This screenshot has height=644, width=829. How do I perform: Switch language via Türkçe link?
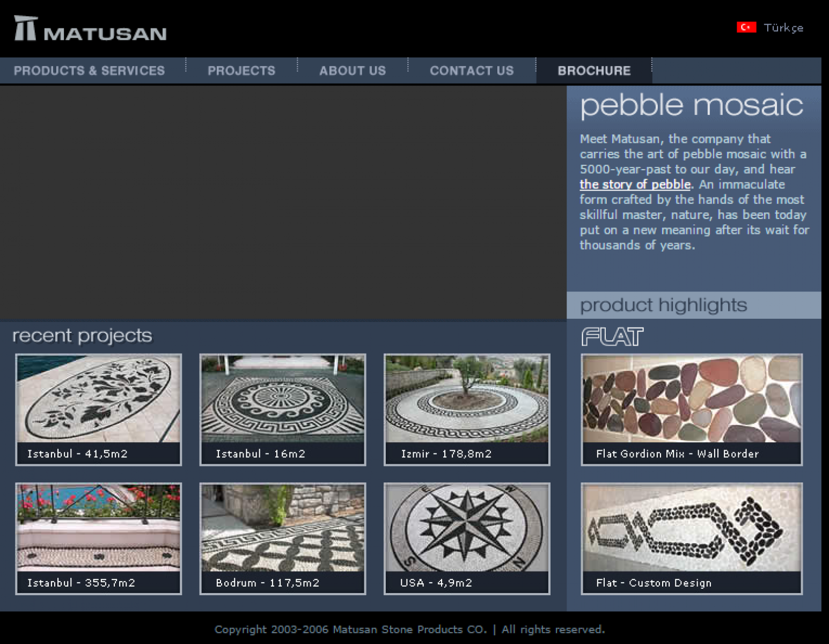(783, 28)
